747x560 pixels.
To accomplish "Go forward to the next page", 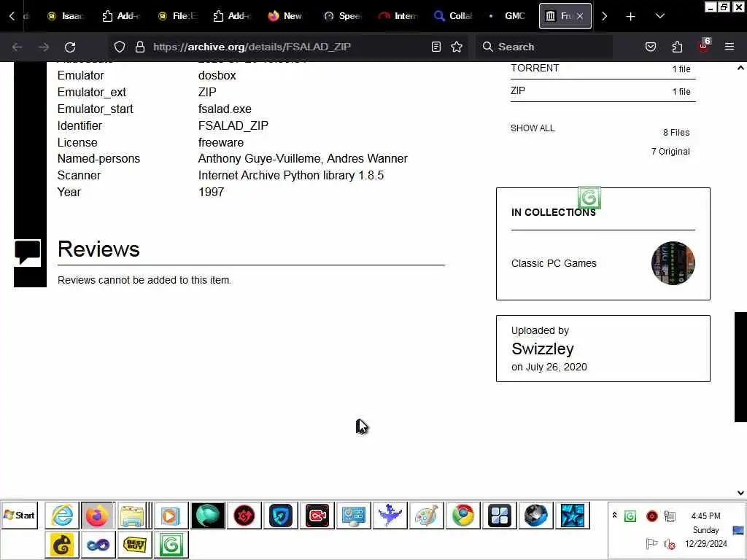I will tap(43, 47).
